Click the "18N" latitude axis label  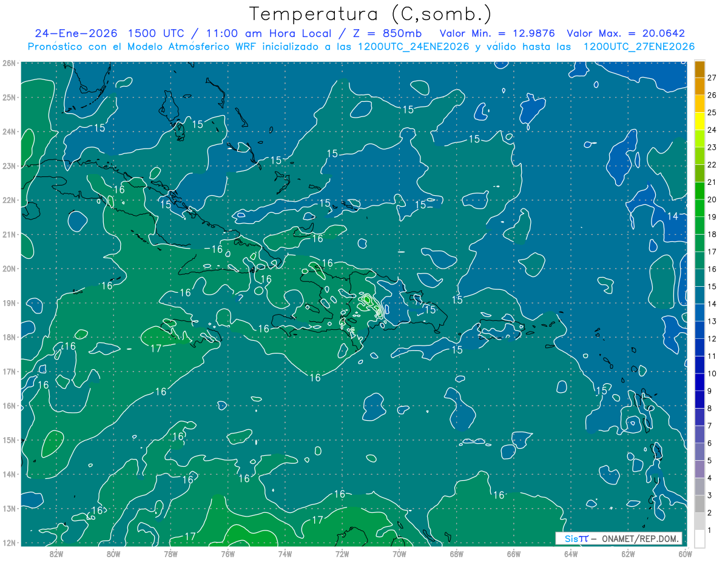pyautogui.click(x=8, y=337)
